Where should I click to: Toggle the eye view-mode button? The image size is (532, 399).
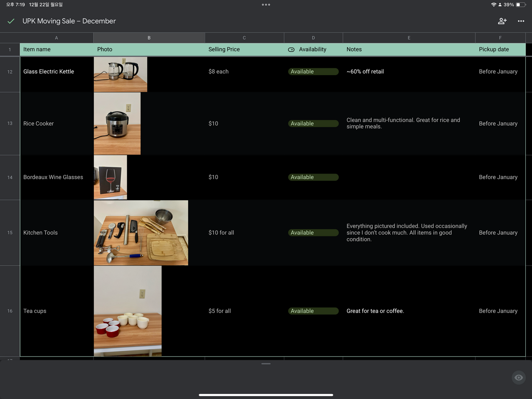pos(518,377)
